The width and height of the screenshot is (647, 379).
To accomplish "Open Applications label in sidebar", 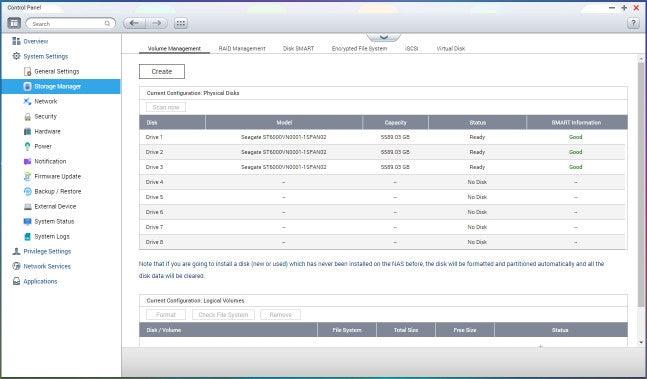I will (x=40, y=281).
